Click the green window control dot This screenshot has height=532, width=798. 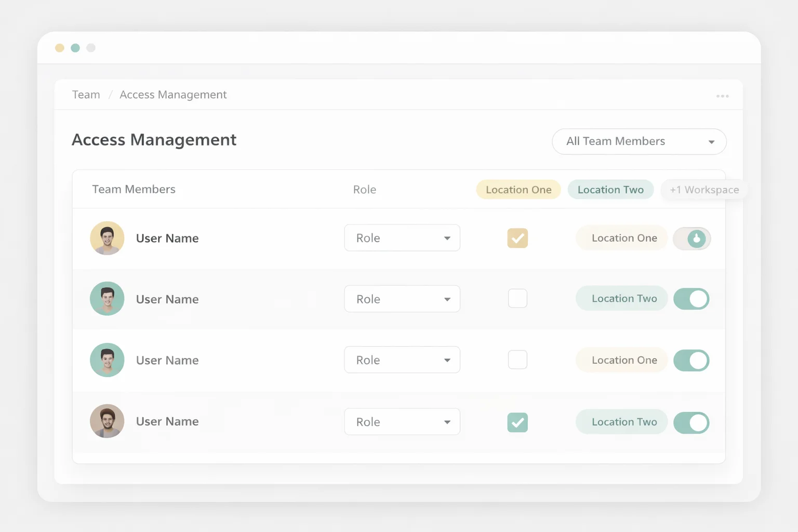click(75, 48)
